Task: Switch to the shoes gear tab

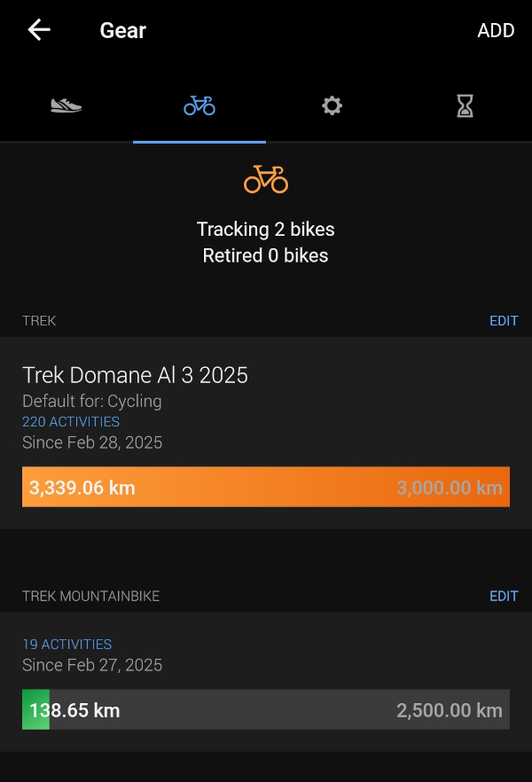Action: (66, 106)
